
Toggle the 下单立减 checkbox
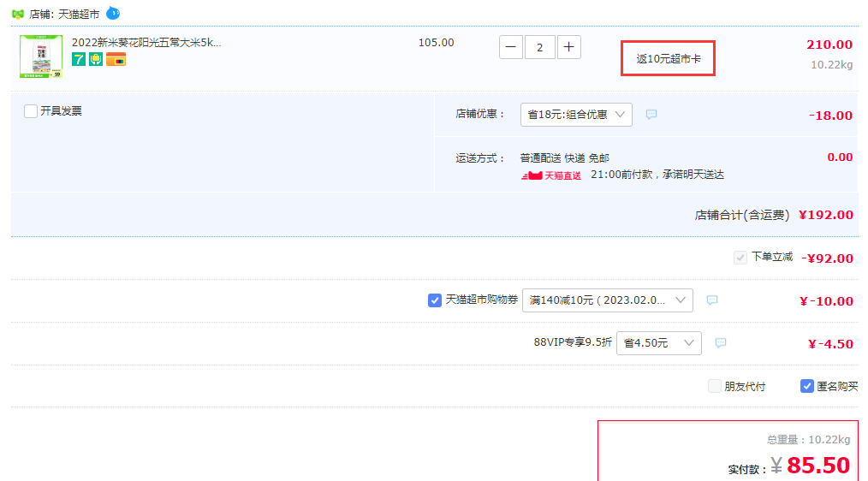click(740, 258)
